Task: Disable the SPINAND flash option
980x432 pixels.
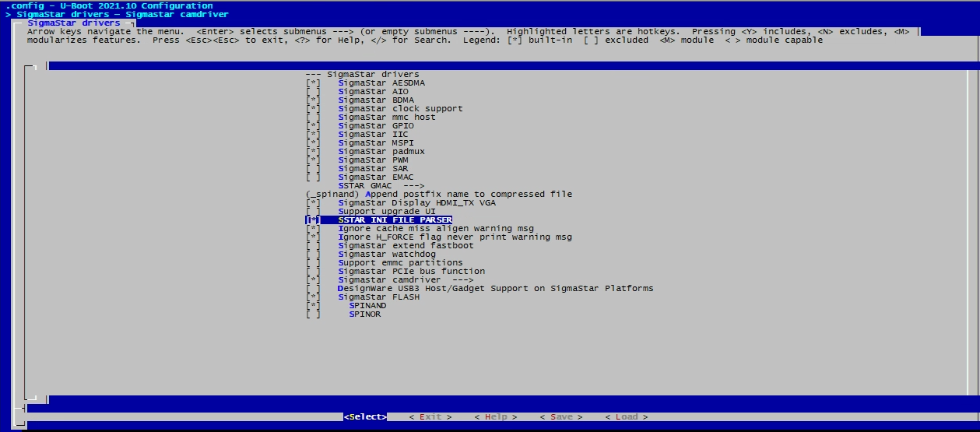Action: (313, 306)
